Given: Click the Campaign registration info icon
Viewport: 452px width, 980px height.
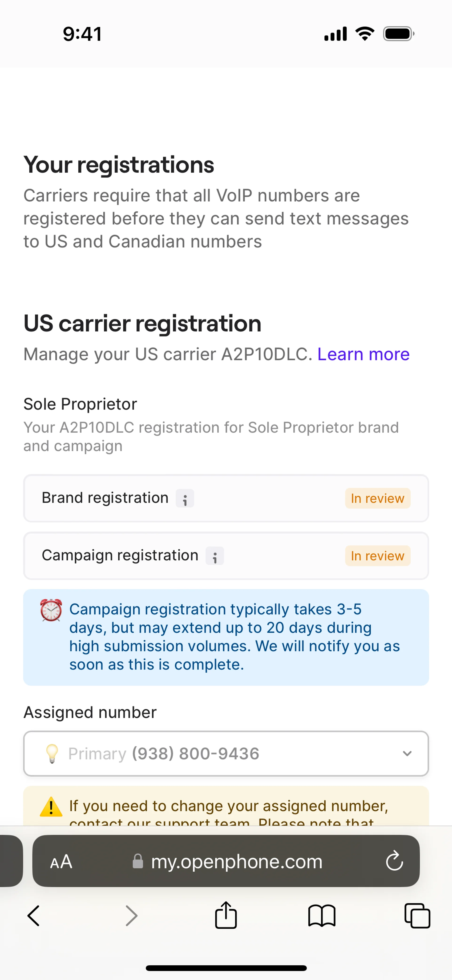Looking at the screenshot, I should pos(215,556).
